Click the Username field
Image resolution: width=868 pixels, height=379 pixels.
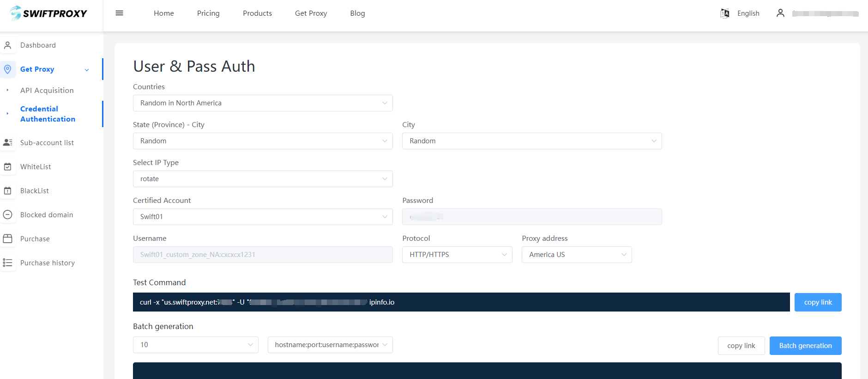click(x=263, y=255)
